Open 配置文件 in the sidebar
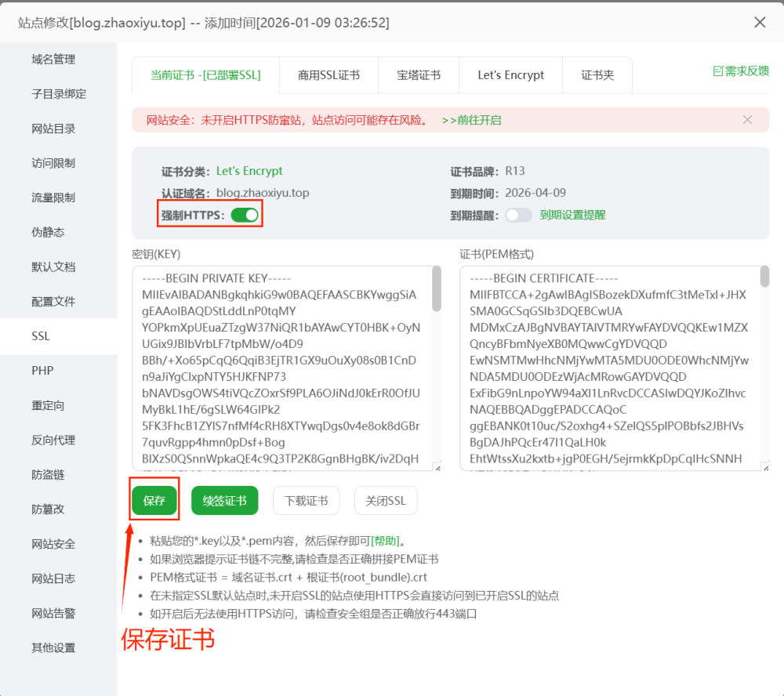Viewport: 784px width, 696px height. [x=53, y=302]
